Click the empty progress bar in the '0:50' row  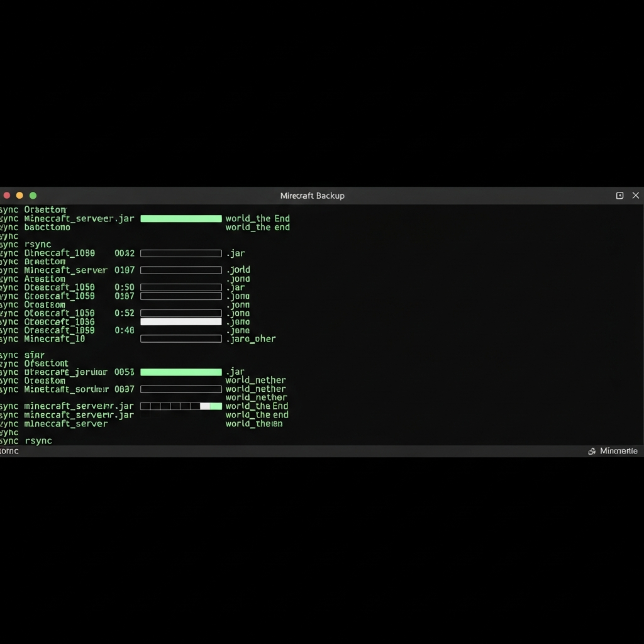click(x=181, y=287)
